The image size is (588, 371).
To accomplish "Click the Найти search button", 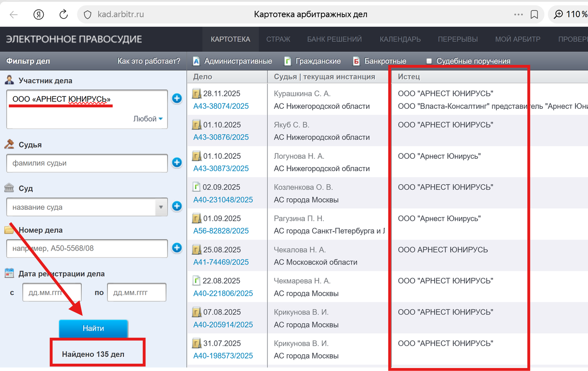I will 93,328.
